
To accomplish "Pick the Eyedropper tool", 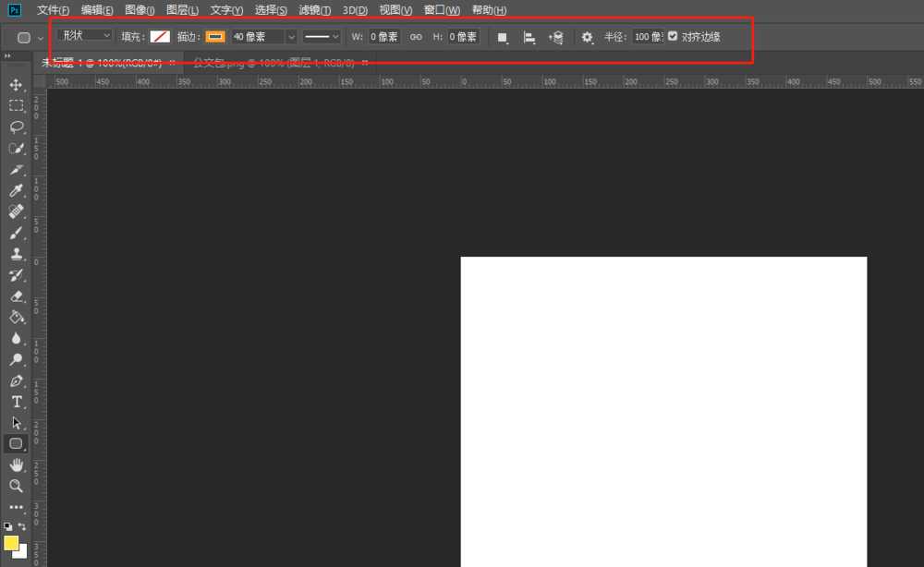I will pyautogui.click(x=16, y=190).
